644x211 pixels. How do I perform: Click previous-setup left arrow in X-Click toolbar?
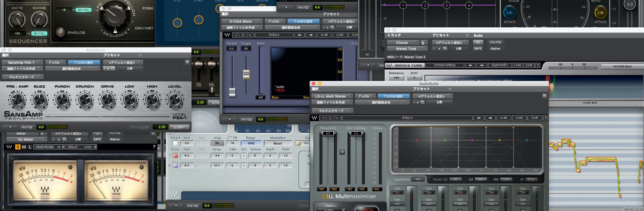tap(299, 35)
